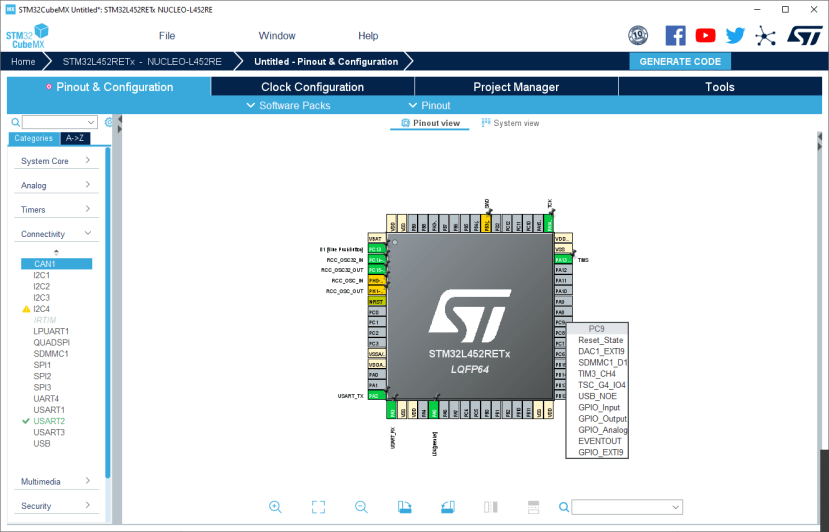Image resolution: width=829 pixels, height=532 pixels.
Task: Rotate the chip clockwise
Action: tap(404, 507)
